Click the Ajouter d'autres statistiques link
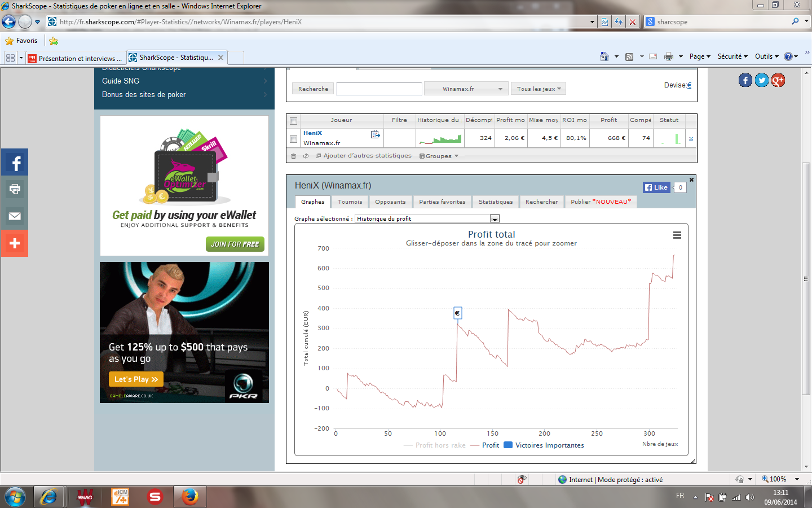The width and height of the screenshot is (812, 508). click(367, 156)
